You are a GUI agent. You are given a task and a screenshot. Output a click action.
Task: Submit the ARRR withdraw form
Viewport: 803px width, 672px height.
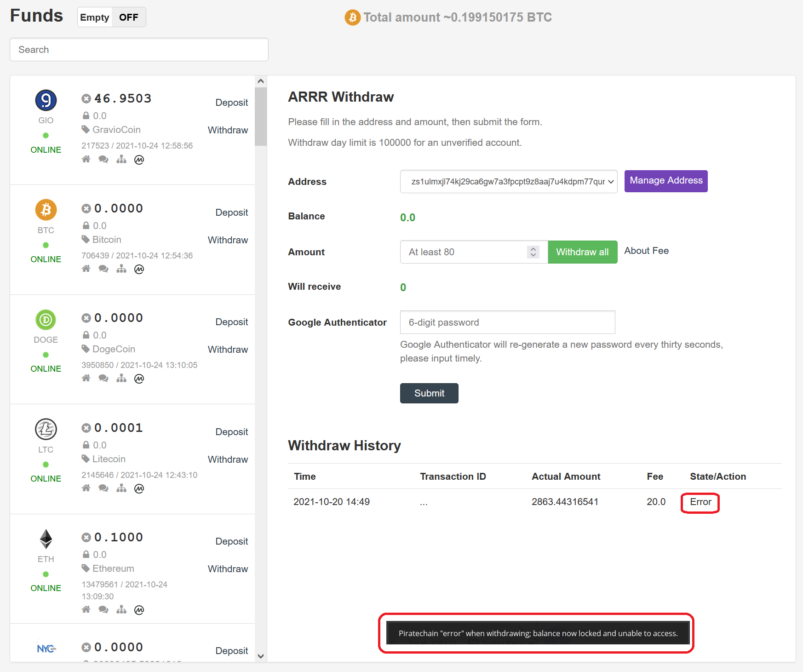coord(429,393)
